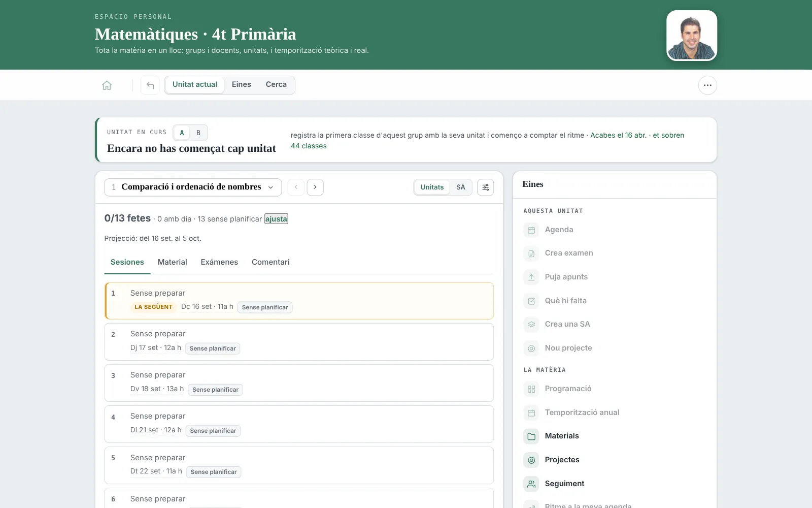This screenshot has width=812, height=508.
Task: Open the Projectes tool link
Action: click(562, 460)
